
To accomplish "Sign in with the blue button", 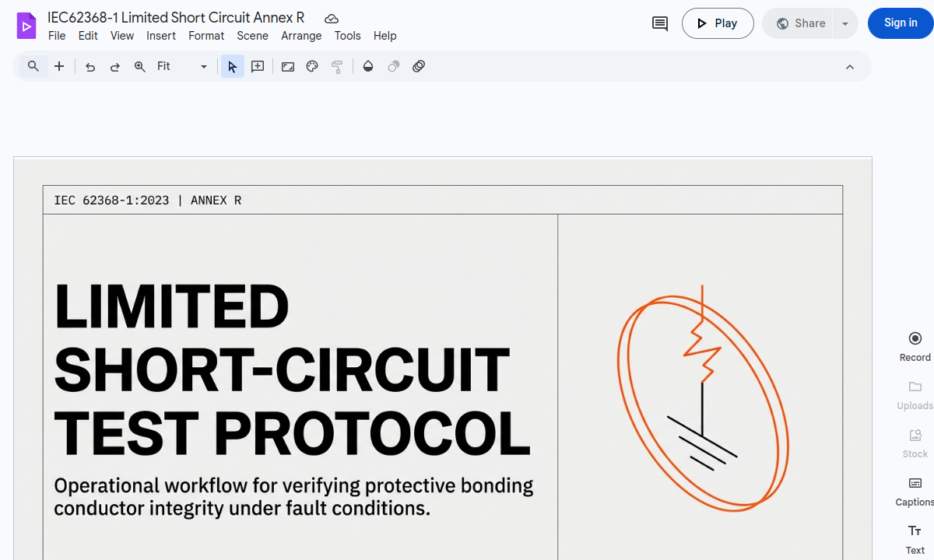I will (900, 23).
